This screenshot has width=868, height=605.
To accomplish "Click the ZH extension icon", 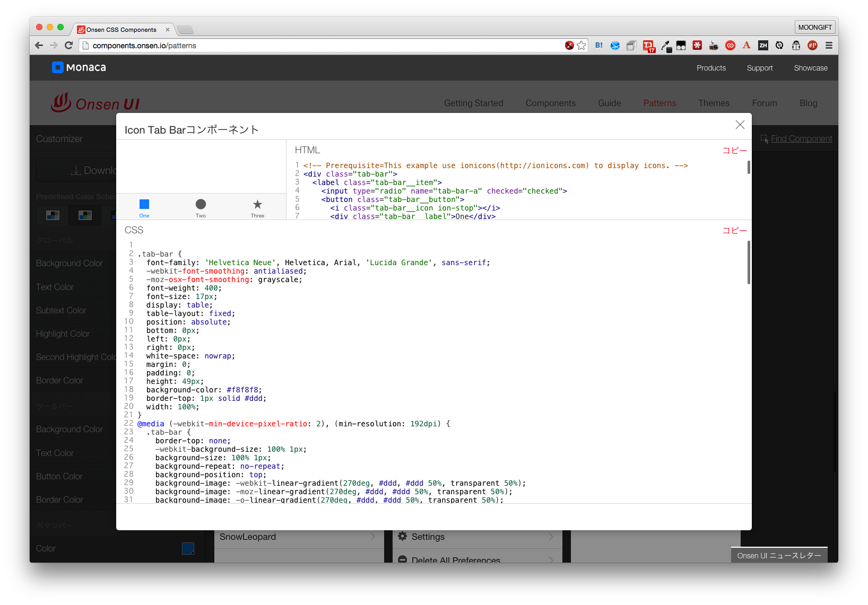I will (763, 46).
